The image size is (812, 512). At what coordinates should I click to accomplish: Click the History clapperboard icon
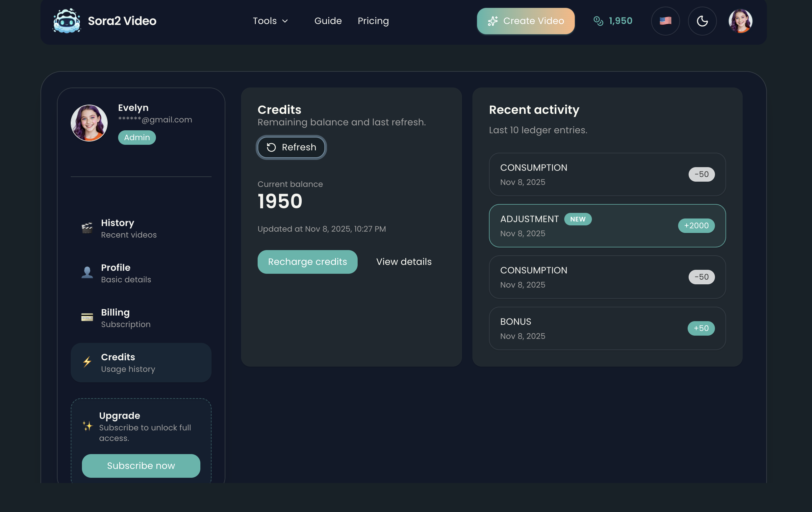point(87,228)
